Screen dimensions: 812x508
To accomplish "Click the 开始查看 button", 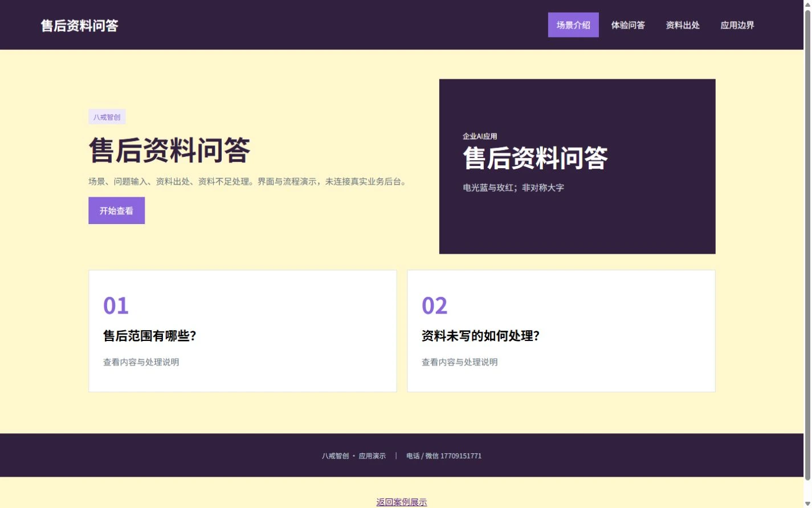I will pos(116,210).
